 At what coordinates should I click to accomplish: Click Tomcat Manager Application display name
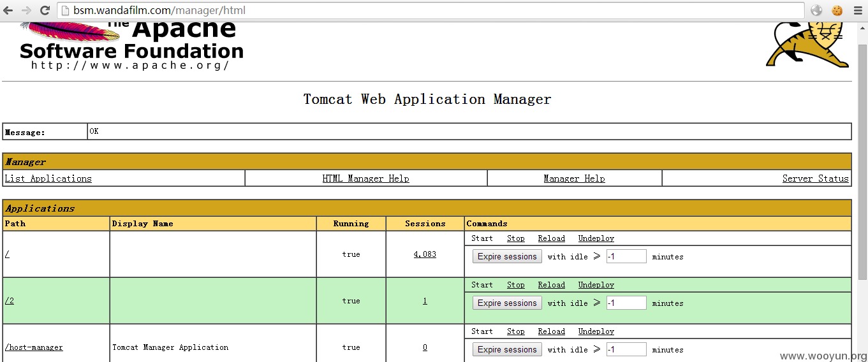point(170,347)
